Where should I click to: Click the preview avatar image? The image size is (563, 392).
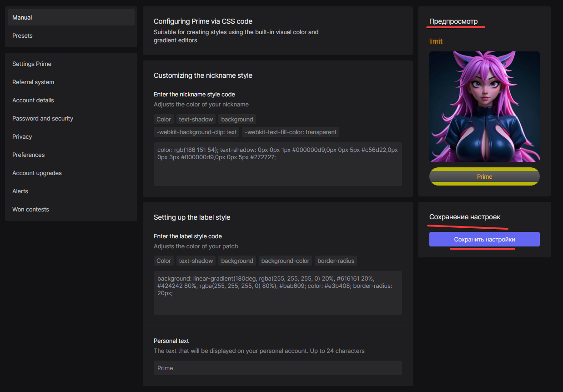(x=484, y=106)
